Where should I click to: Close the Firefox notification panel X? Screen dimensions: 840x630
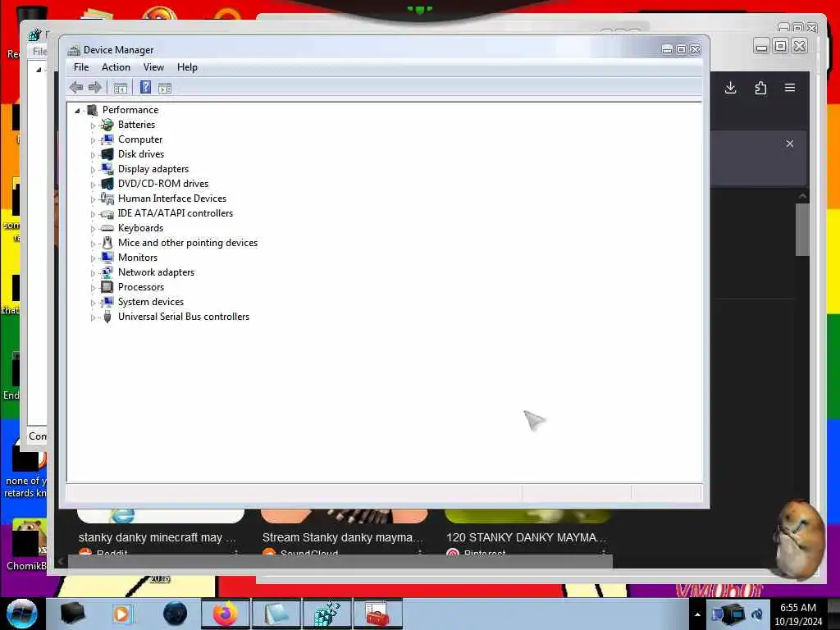(790, 144)
